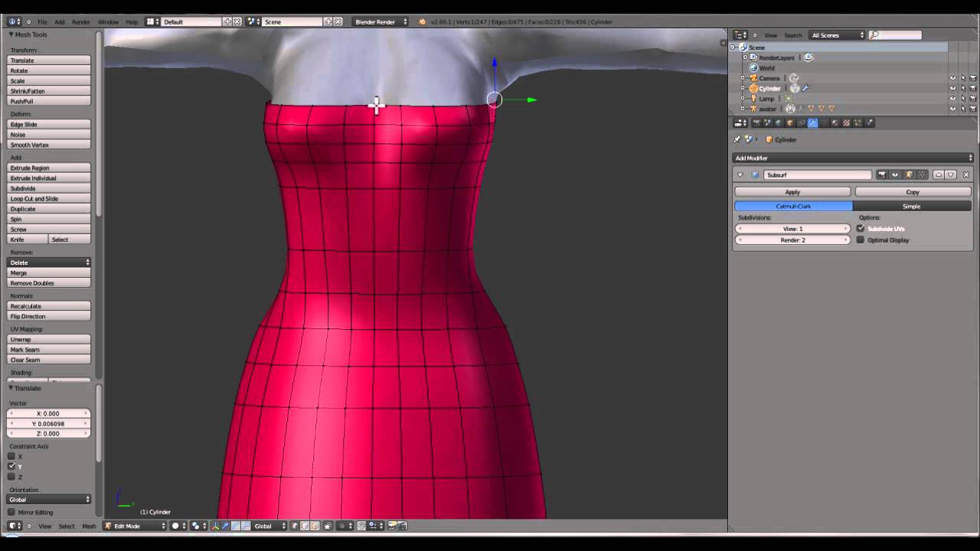This screenshot has width=980, height=551.
Task: Click the Subsurf modifier move-up arrow
Action: pos(939,174)
